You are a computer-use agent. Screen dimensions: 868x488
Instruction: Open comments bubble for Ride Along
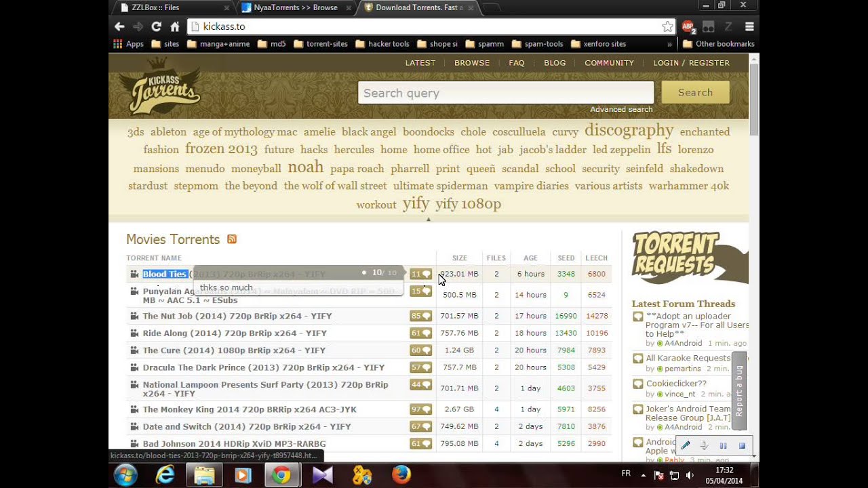point(420,333)
